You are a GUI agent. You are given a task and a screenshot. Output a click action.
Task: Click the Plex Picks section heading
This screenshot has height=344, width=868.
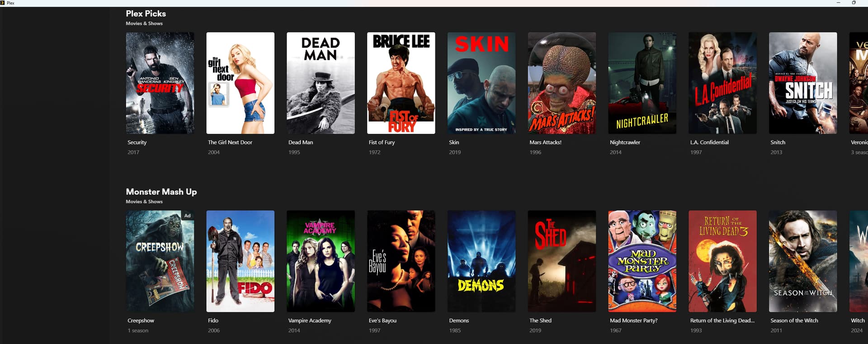[146, 14]
